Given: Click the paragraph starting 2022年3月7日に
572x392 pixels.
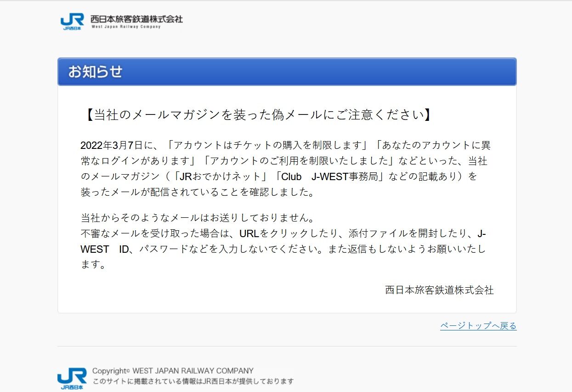Looking at the screenshot, I should pyautogui.click(x=285, y=169).
